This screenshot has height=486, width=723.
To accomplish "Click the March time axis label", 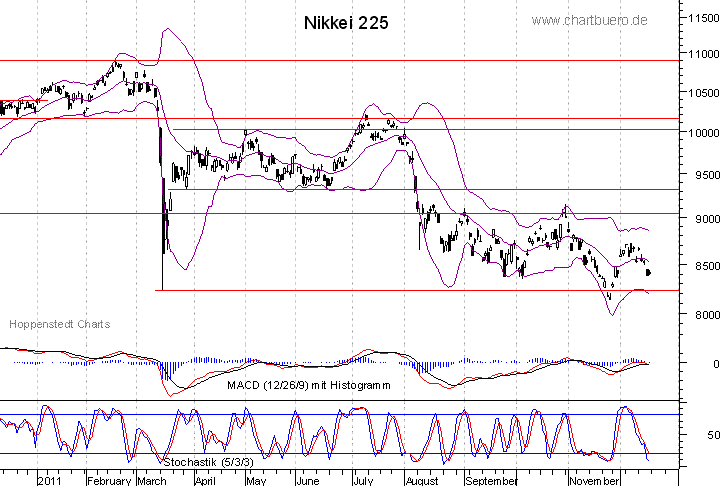I will click(x=152, y=480).
